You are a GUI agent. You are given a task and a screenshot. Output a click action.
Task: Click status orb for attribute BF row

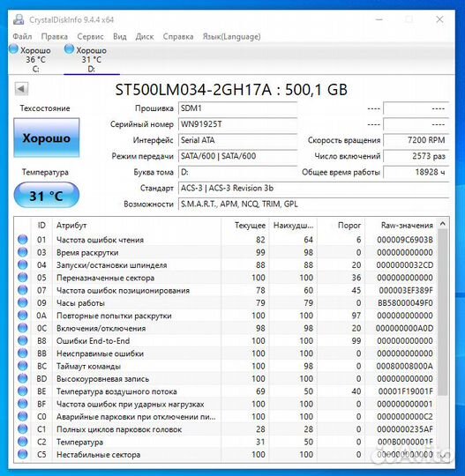coord(22,404)
